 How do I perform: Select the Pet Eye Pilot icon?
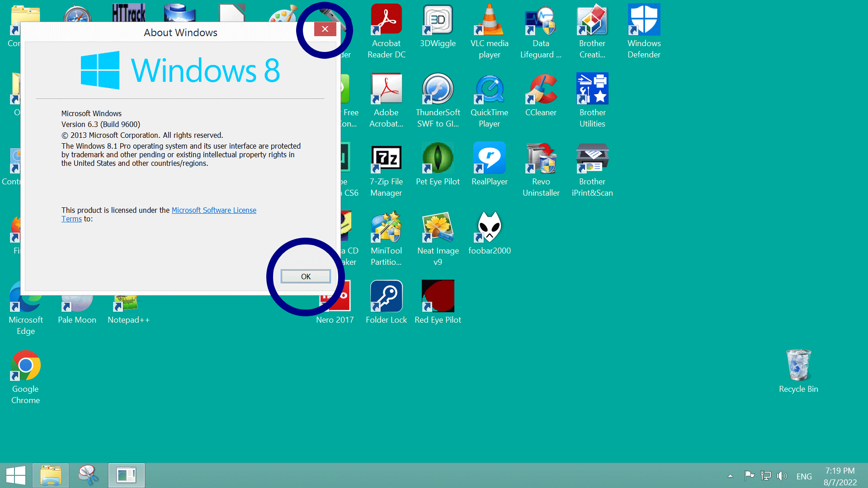[x=438, y=164]
